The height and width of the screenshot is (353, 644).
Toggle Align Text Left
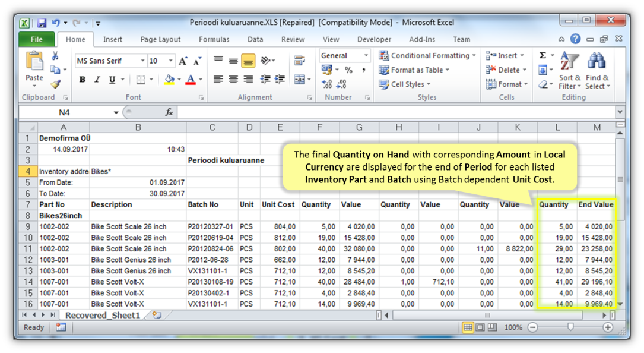tap(218, 80)
